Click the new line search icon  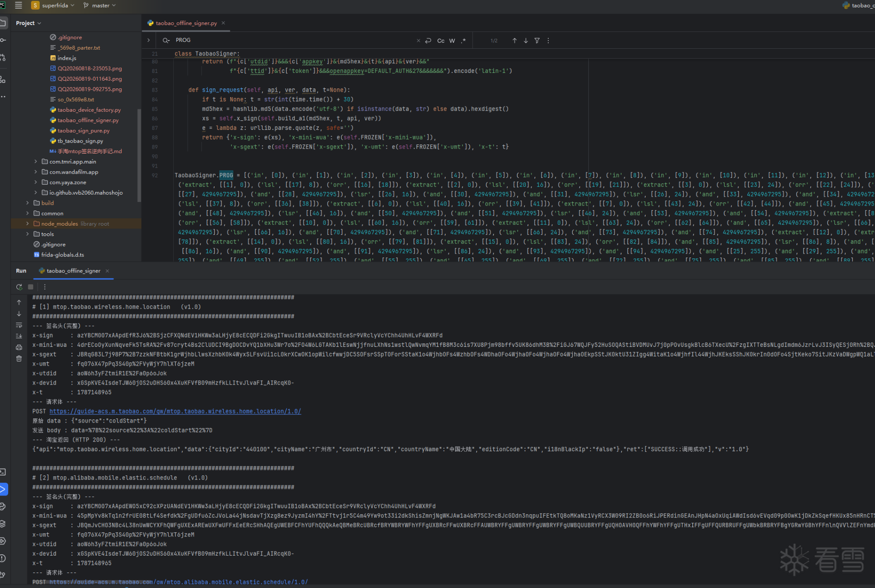pyautogui.click(x=428, y=41)
